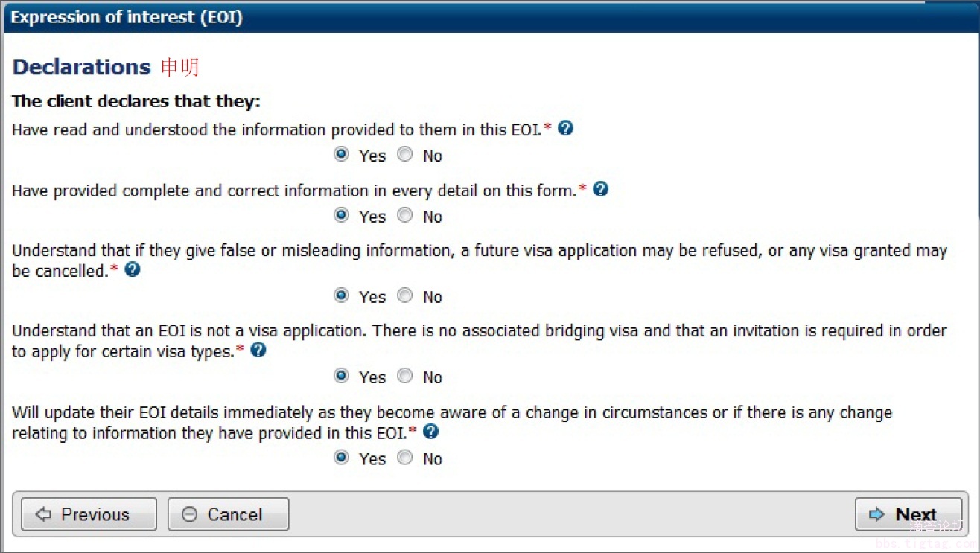Screen dimensions: 980x553
Task: Proceed with the Next button
Action: click(908, 514)
